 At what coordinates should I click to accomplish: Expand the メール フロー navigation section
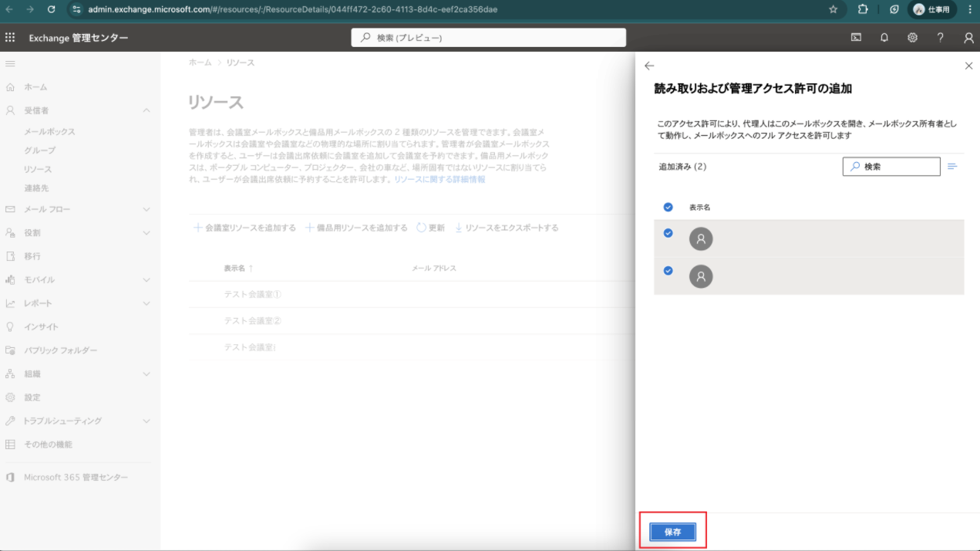tap(146, 209)
